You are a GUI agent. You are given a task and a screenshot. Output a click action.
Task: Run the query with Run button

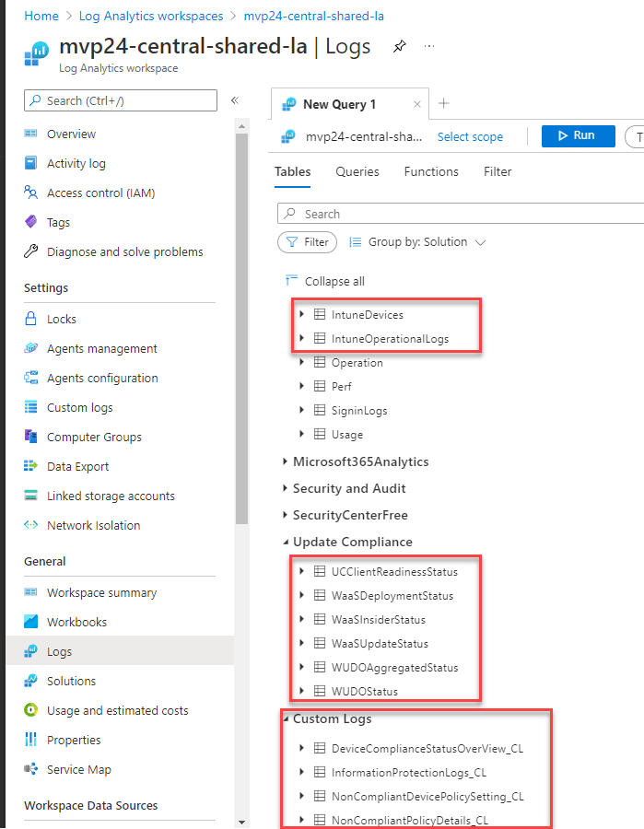point(578,136)
